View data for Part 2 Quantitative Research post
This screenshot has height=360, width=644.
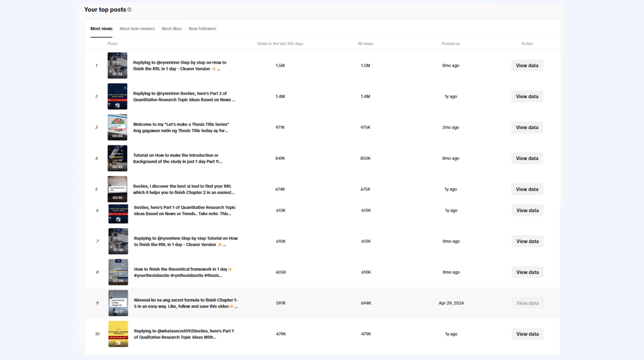point(527,96)
